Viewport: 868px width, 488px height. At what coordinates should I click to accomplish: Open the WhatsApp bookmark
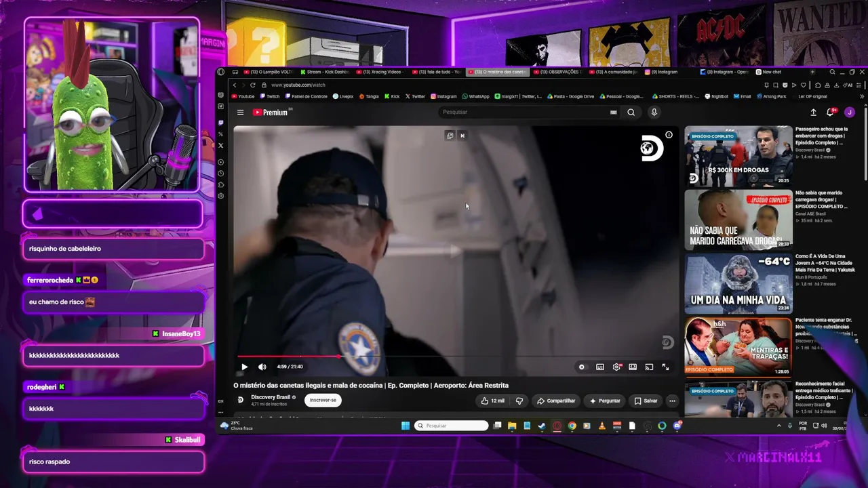coord(475,96)
